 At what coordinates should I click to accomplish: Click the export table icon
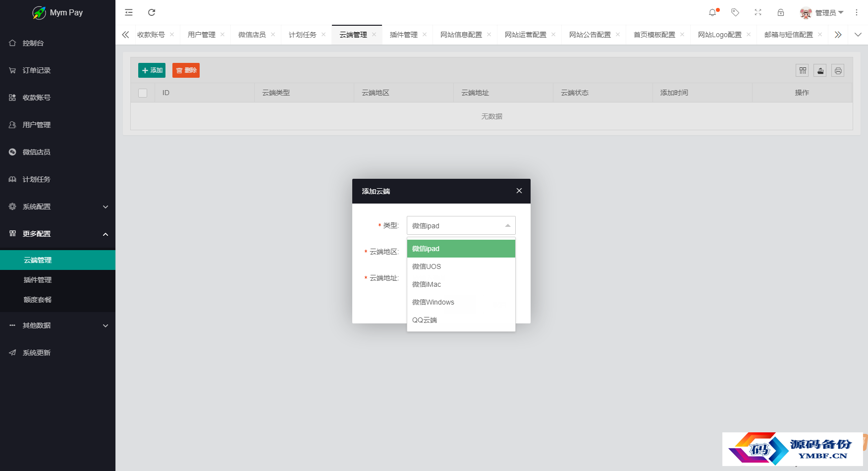click(820, 70)
